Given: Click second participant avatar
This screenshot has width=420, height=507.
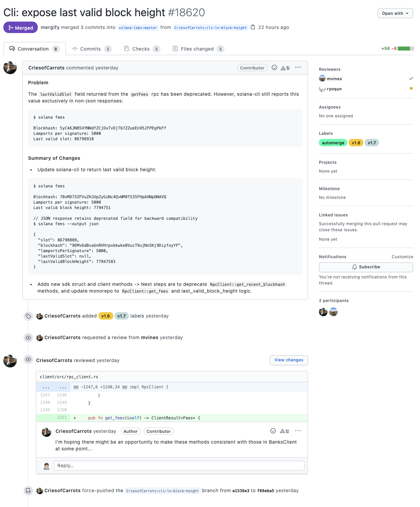Looking at the screenshot, I should point(333,312).
